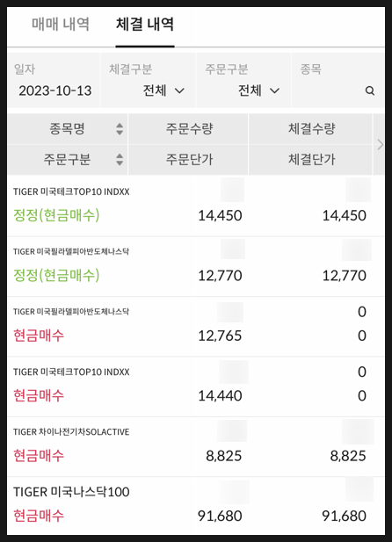Image resolution: width=392 pixels, height=542 pixels.
Task: Click the stock search magnifier icon
Action: (369, 90)
